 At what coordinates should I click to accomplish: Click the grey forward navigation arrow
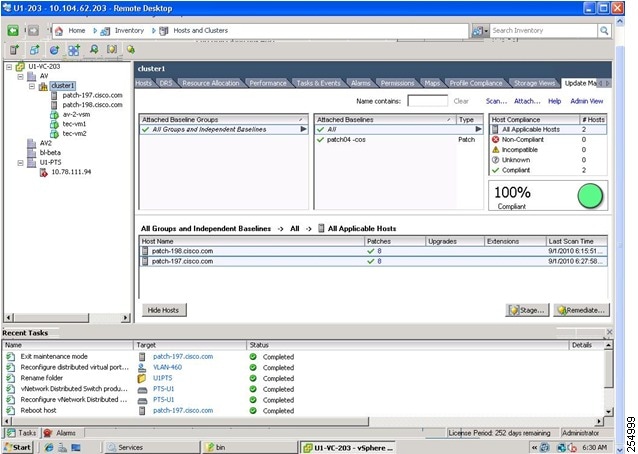pyautogui.click(x=33, y=31)
